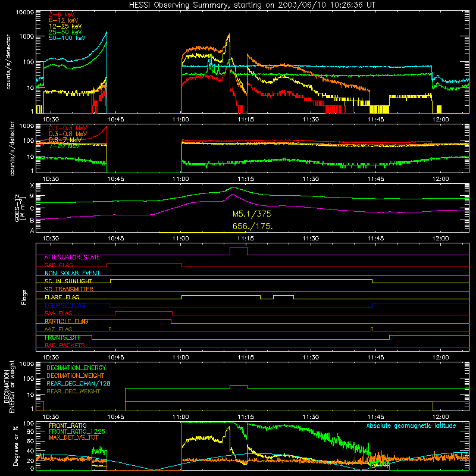Select the SC_IN_SUNLIGHT flag label
The image size is (476, 476).
(x=68, y=281)
